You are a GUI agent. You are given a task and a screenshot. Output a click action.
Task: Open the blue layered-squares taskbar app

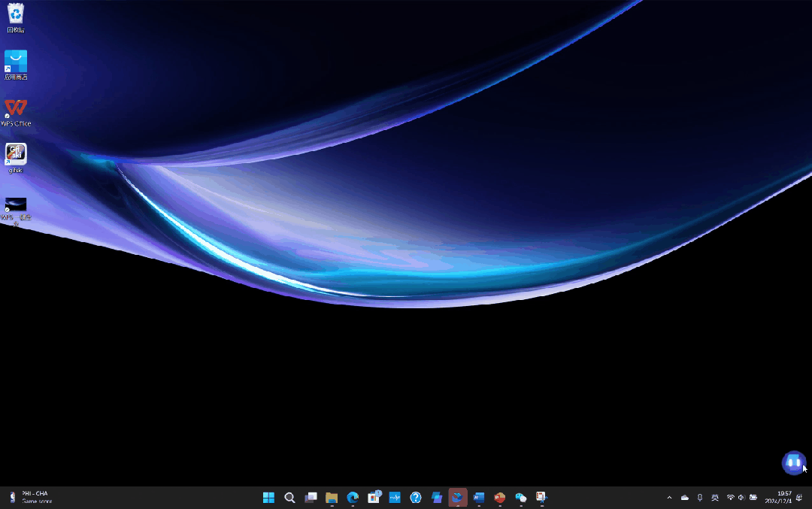[x=437, y=498]
